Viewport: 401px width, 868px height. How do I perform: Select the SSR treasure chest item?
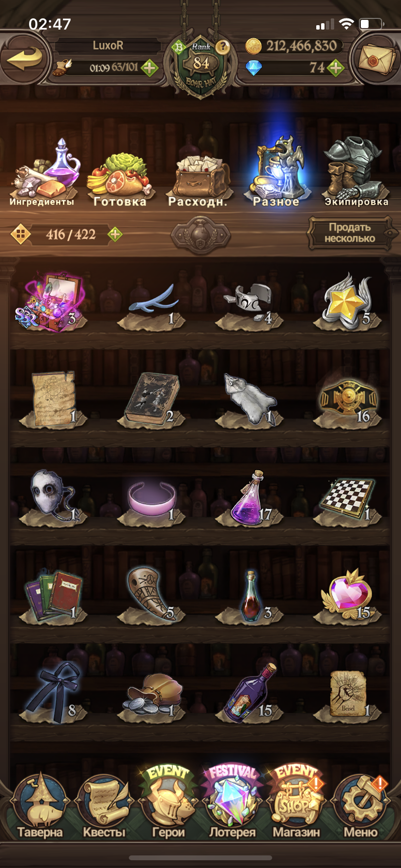(52, 301)
